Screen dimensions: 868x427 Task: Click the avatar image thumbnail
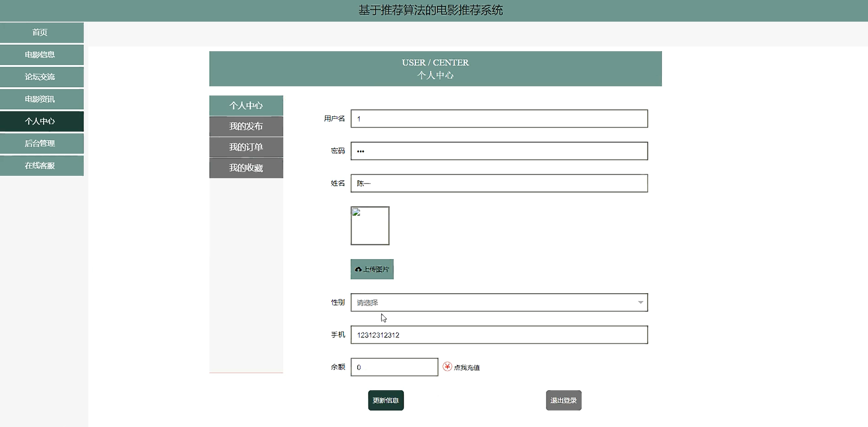(x=370, y=226)
